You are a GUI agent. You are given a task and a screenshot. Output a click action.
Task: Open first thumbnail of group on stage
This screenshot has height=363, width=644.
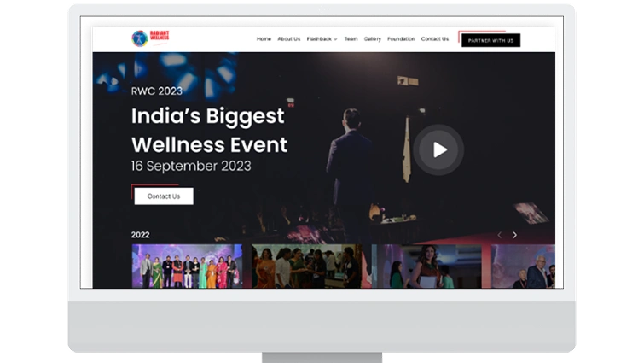(187, 266)
